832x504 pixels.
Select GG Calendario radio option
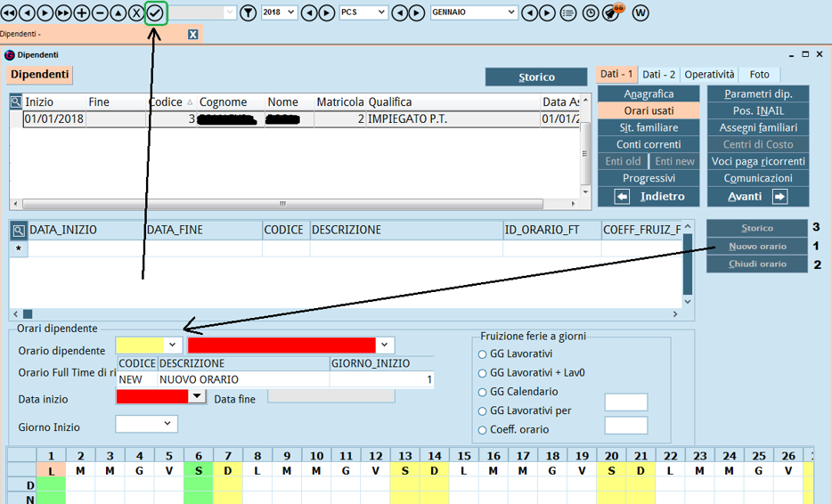pos(482,393)
